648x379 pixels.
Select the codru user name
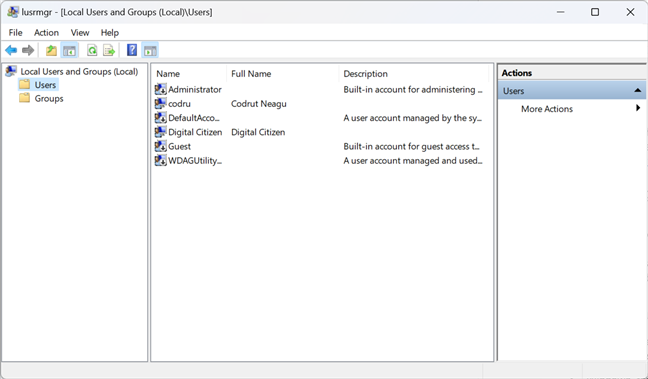[179, 104]
